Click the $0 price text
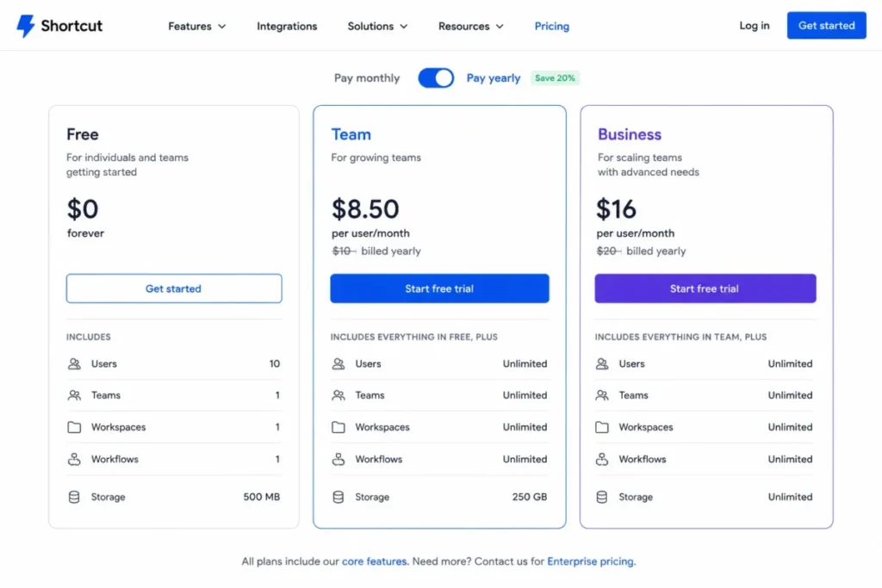 (83, 209)
